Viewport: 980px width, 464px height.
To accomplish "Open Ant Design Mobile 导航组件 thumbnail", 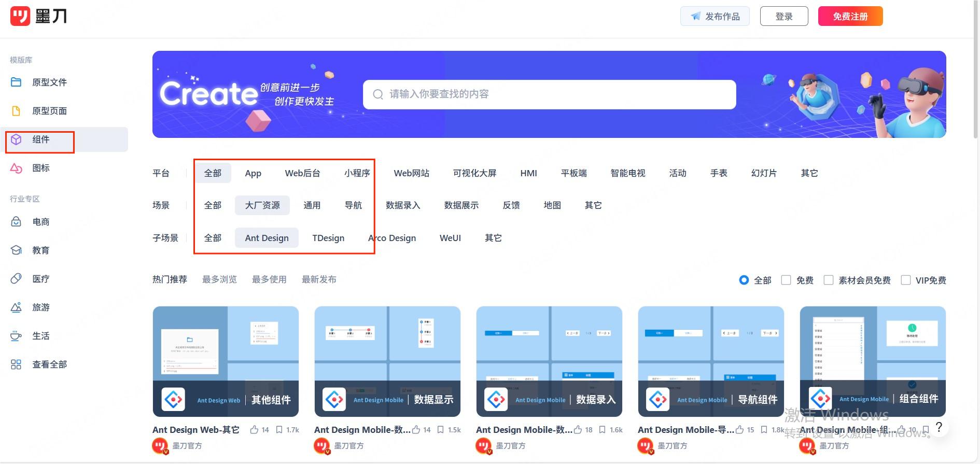I will click(x=711, y=361).
